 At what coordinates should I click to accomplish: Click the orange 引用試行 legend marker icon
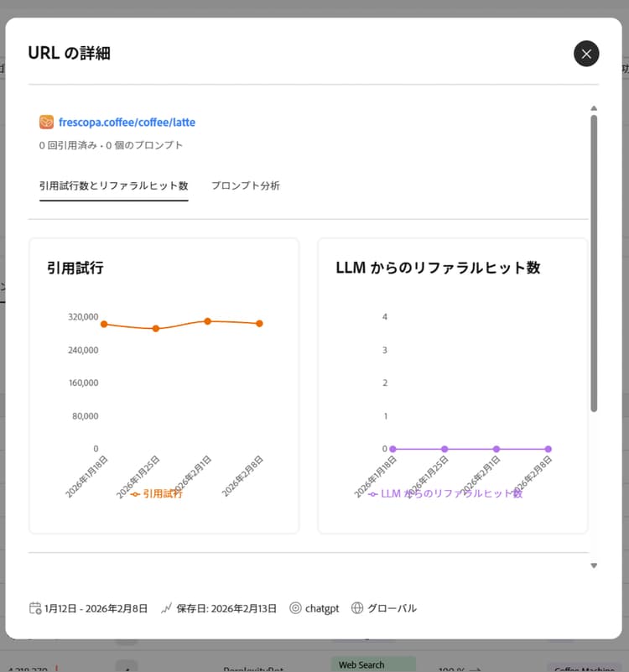tap(134, 495)
